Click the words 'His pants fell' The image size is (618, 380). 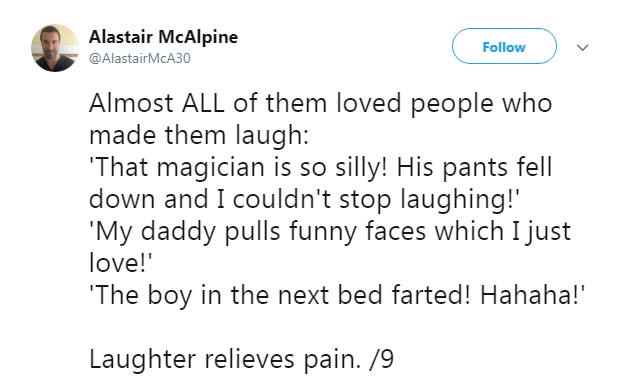click(x=474, y=168)
